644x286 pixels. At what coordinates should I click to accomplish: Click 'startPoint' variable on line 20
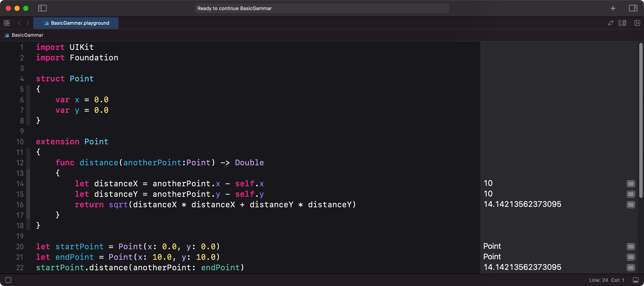tap(79, 247)
